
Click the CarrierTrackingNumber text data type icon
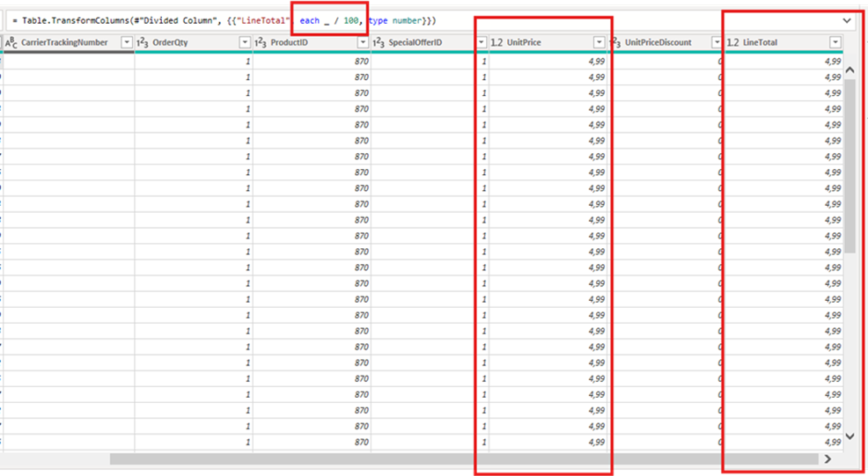(11, 42)
